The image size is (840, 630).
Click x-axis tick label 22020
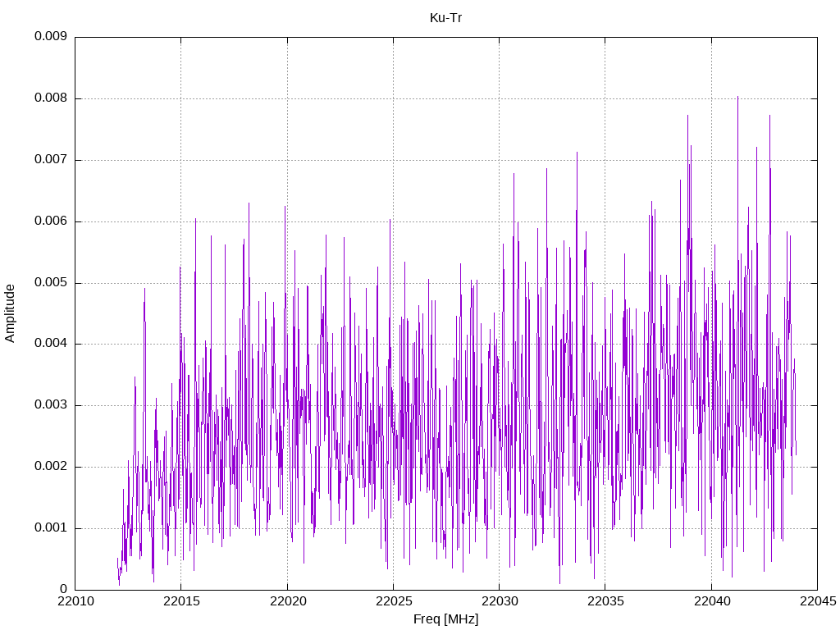click(287, 601)
